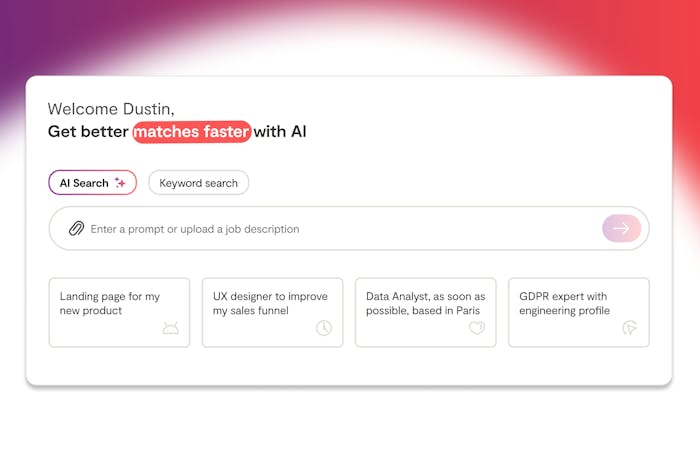Click the "with AI" heading text
Image resolution: width=700 pixels, height=467 pixels.
pos(280,132)
